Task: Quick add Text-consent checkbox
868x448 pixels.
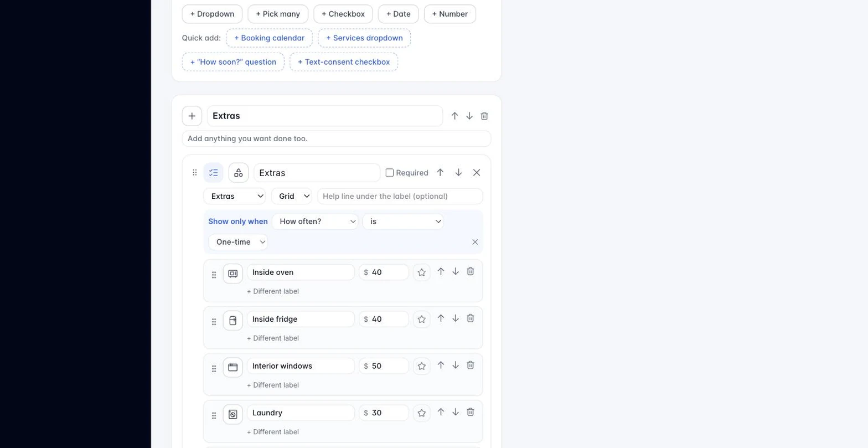Action: coord(344,62)
